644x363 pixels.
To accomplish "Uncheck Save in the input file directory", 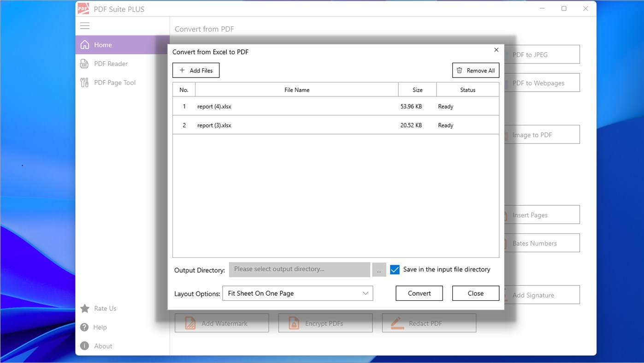I will (395, 269).
